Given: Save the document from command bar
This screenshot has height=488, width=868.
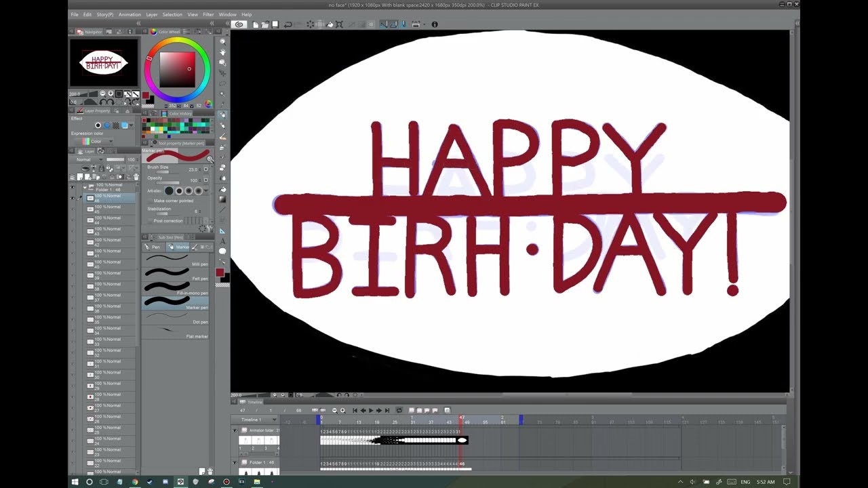Looking at the screenshot, I should point(275,24).
